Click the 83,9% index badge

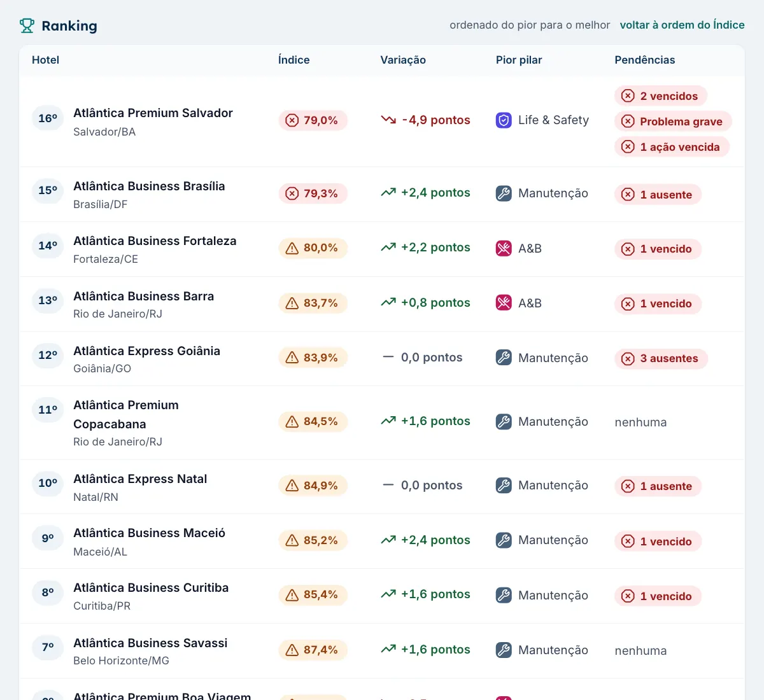coord(313,358)
